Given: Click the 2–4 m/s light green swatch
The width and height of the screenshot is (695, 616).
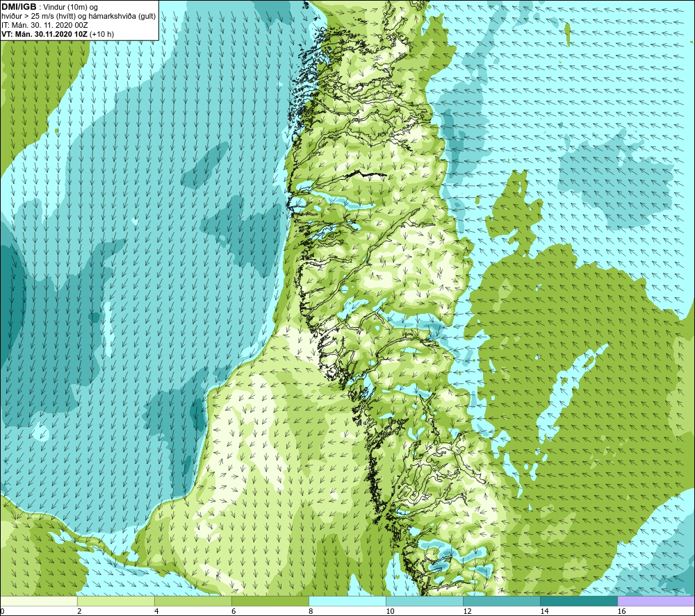Looking at the screenshot, I should (115, 601).
